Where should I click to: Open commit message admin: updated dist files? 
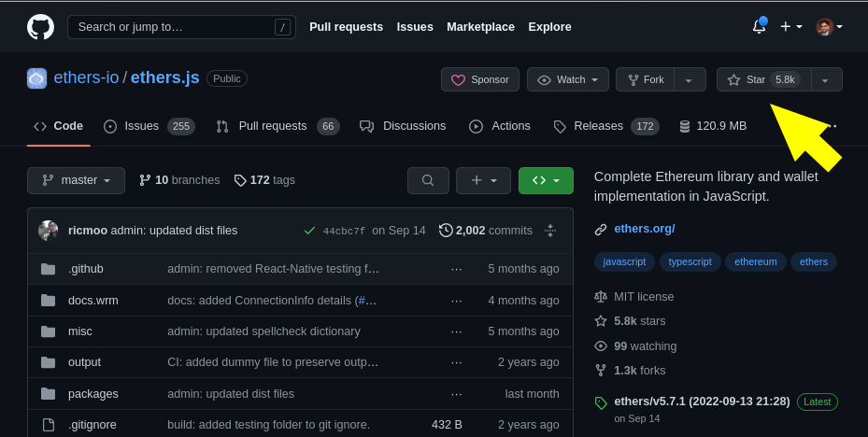point(174,231)
